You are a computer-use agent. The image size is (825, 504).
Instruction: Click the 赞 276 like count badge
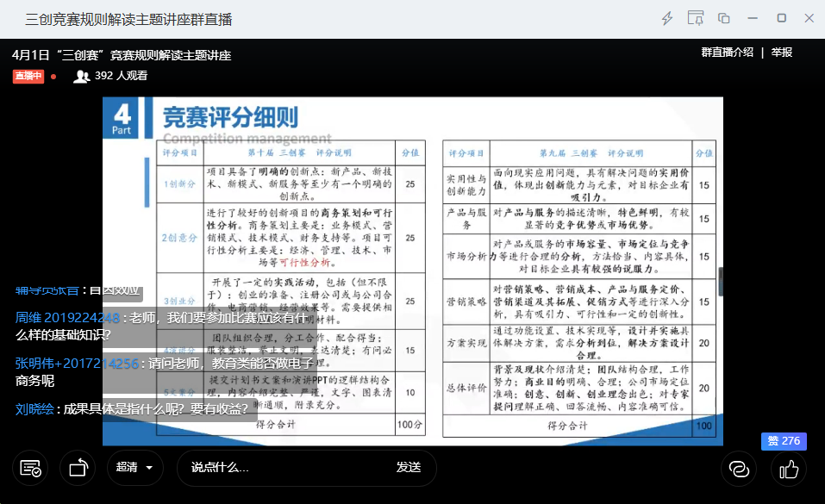click(784, 440)
